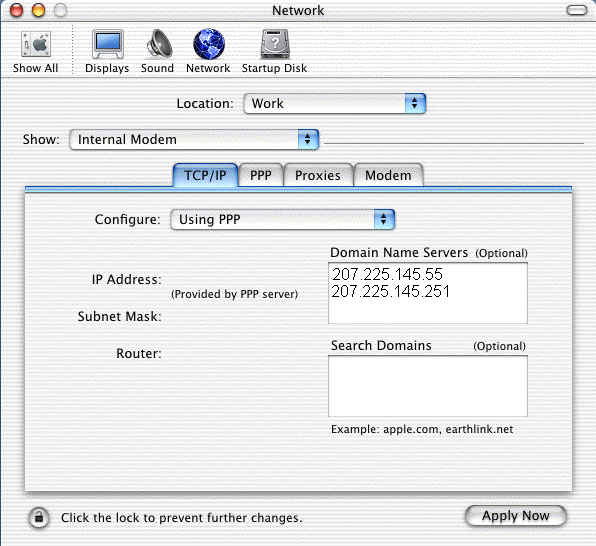This screenshot has height=546, width=596.
Task: Open the Startup Disk icon
Action: coord(275,44)
